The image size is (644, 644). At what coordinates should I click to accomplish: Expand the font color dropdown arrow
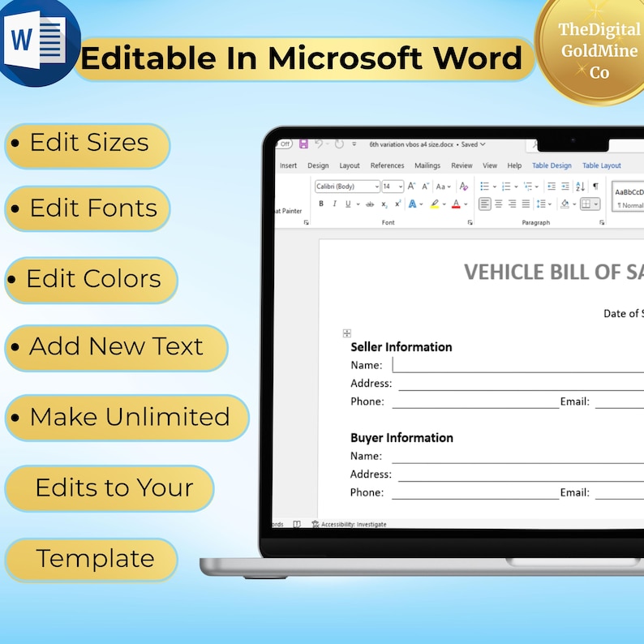(466, 204)
